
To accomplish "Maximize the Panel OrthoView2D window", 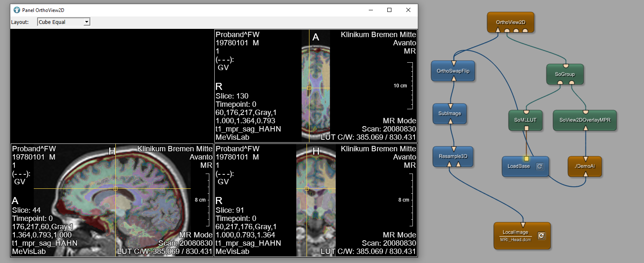I will coord(389,10).
